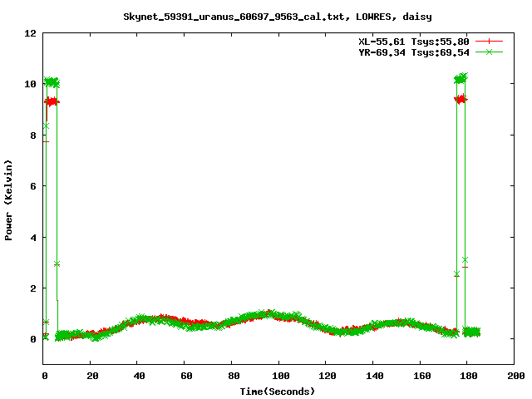Click the XL-55.61 Tsys:55.80 legend label
Image resolution: width=532 pixels, height=399 pixels.
point(414,42)
